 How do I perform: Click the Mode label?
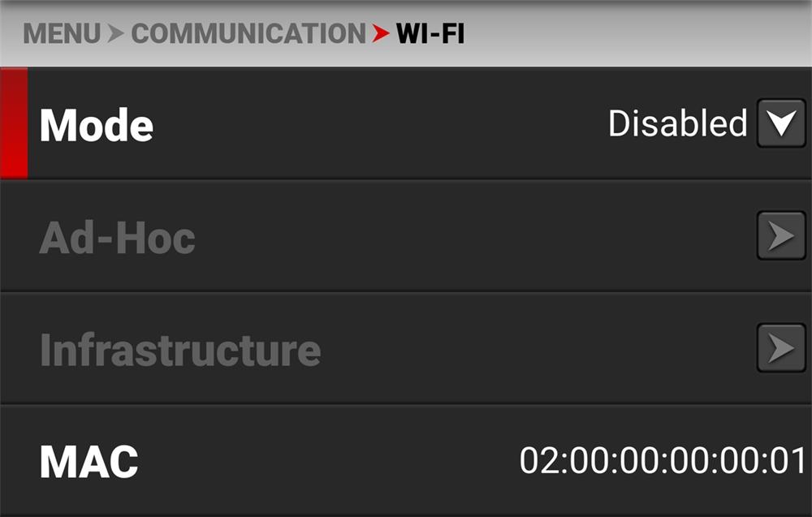(97, 125)
